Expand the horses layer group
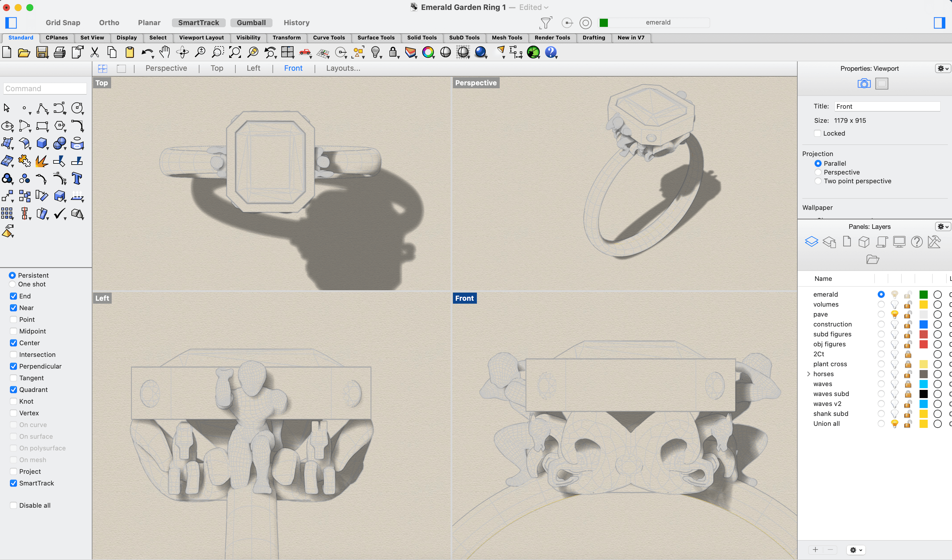Viewport: 952px width, 560px height. 808,374
